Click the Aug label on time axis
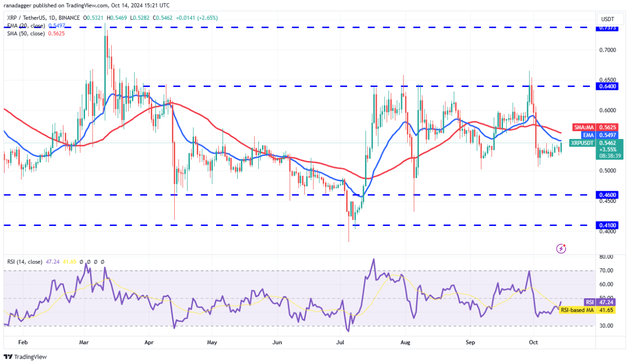Screen dimensions: 628x364 404,343
